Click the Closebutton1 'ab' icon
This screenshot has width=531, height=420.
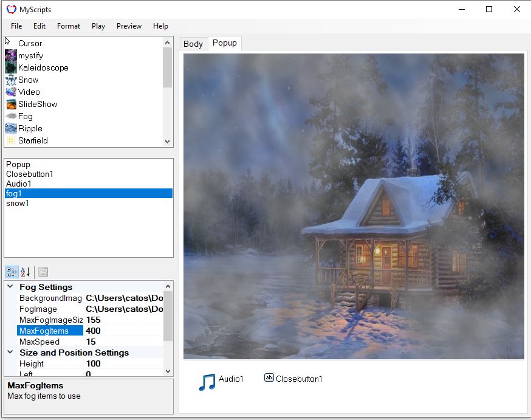269,377
